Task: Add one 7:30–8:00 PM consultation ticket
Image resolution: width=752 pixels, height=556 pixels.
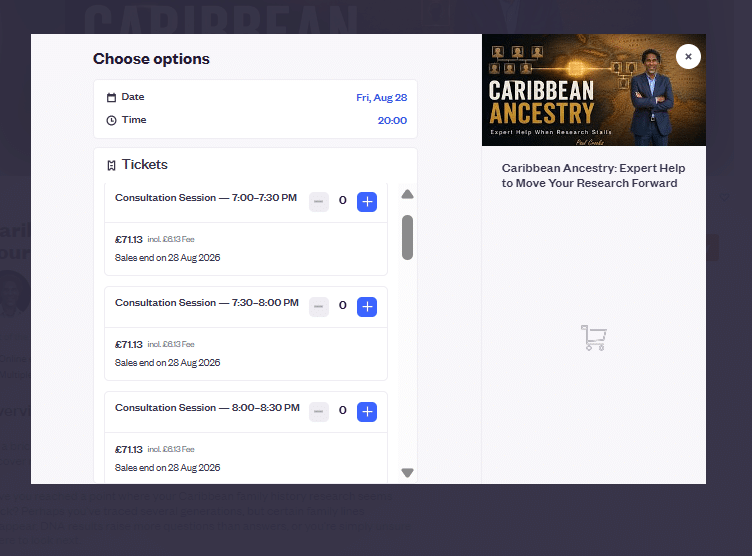Action: [x=367, y=307]
